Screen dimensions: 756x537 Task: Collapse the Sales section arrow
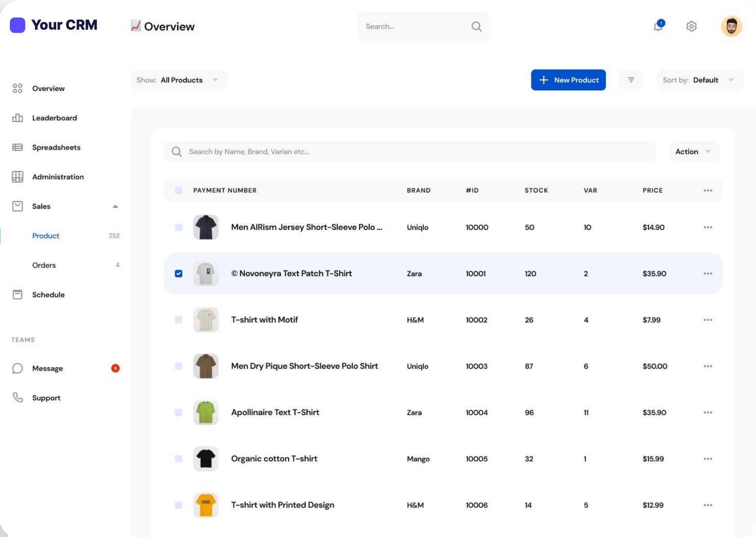point(116,206)
